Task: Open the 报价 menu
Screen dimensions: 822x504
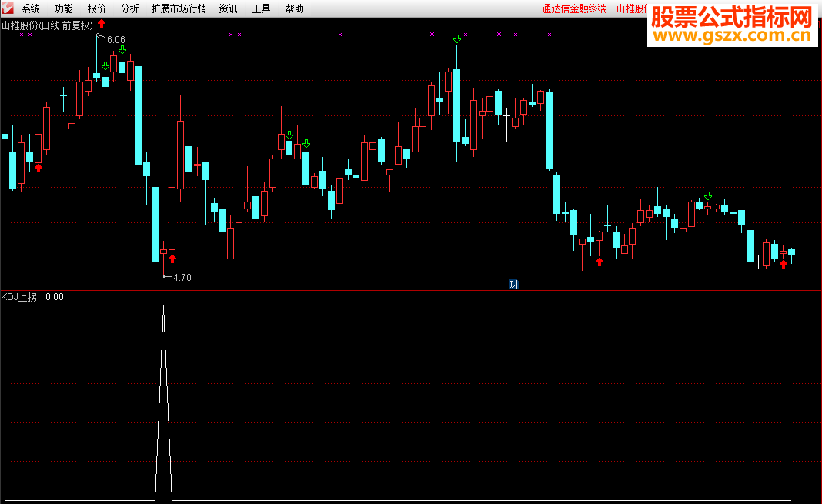Action: (96, 9)
